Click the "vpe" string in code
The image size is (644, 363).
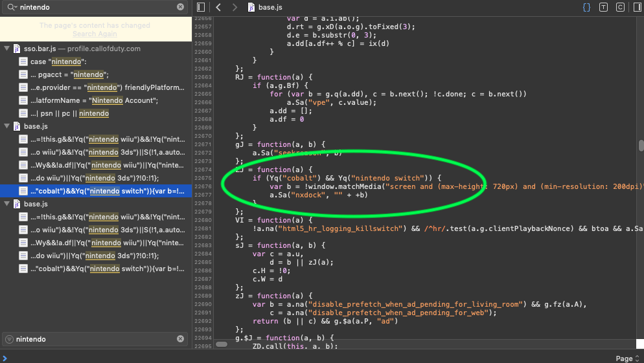pyautogui.click(x=319, y=102)
